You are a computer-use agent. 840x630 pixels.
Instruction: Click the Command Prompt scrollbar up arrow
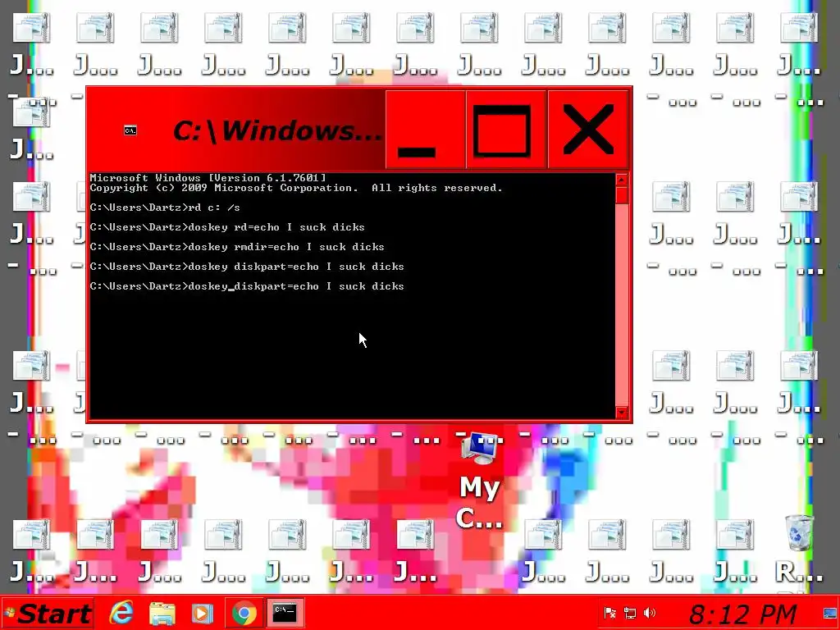pos(622,180)
